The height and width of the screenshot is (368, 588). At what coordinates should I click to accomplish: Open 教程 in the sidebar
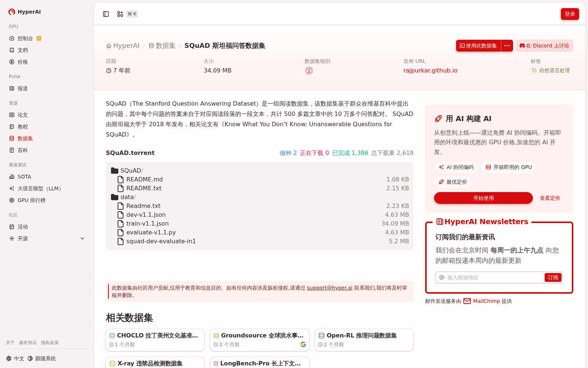[23, 127]
